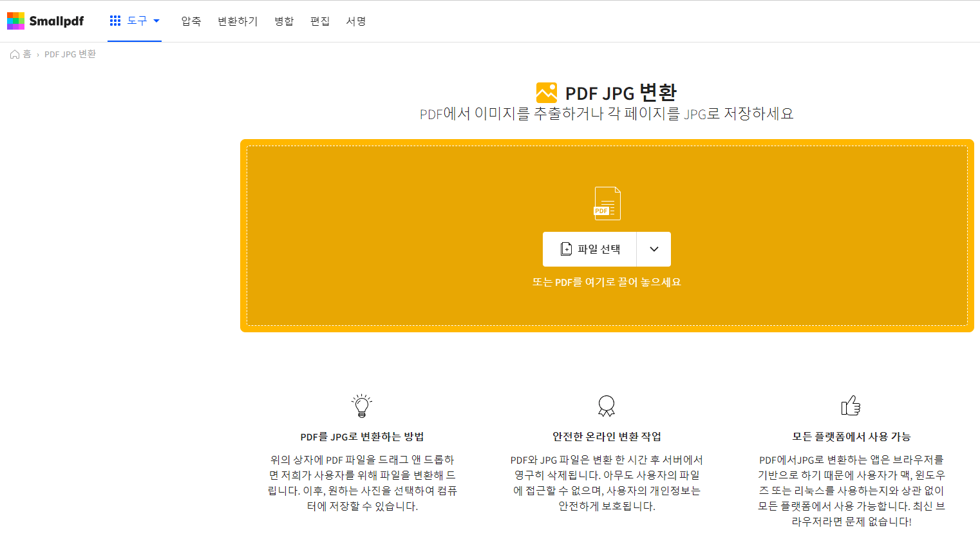Screen dimensions: 980x548
Task: Open the 병합 tool from the top bar
Action: [x=284, y=21]
